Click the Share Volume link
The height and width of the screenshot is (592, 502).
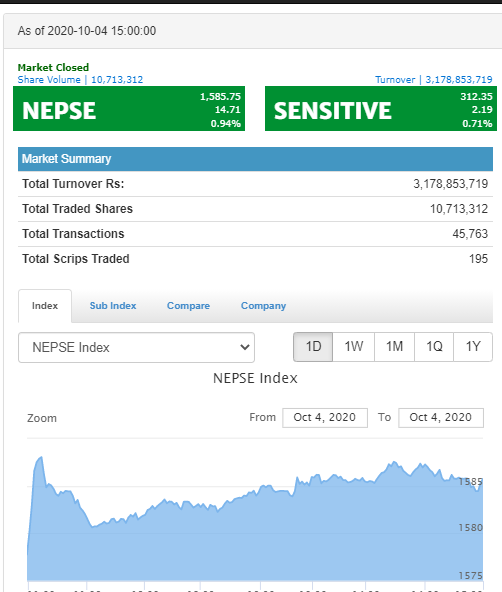[80, 80]
